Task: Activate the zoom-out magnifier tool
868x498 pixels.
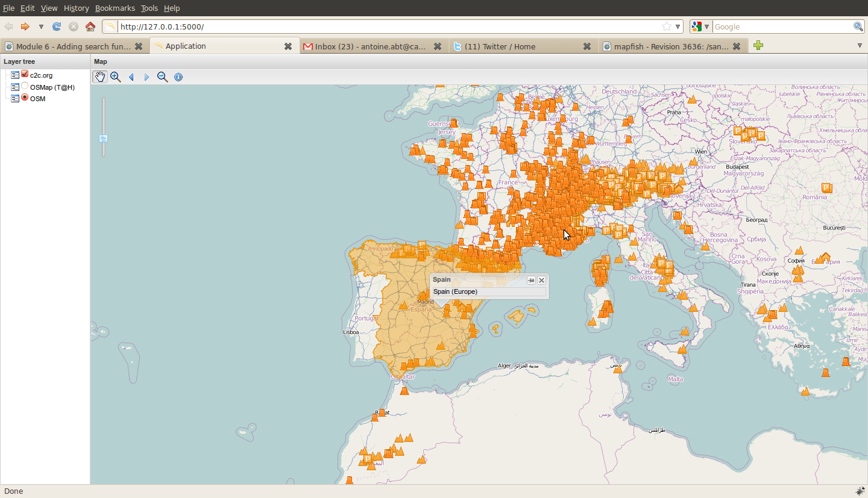Action: coord(162,76)
